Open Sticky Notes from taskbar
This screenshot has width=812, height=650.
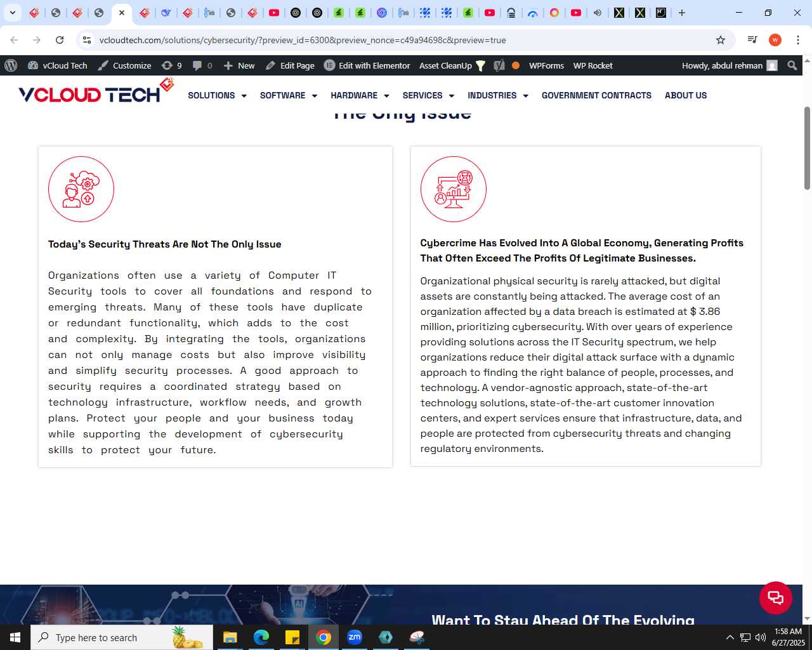pos(292,637)
